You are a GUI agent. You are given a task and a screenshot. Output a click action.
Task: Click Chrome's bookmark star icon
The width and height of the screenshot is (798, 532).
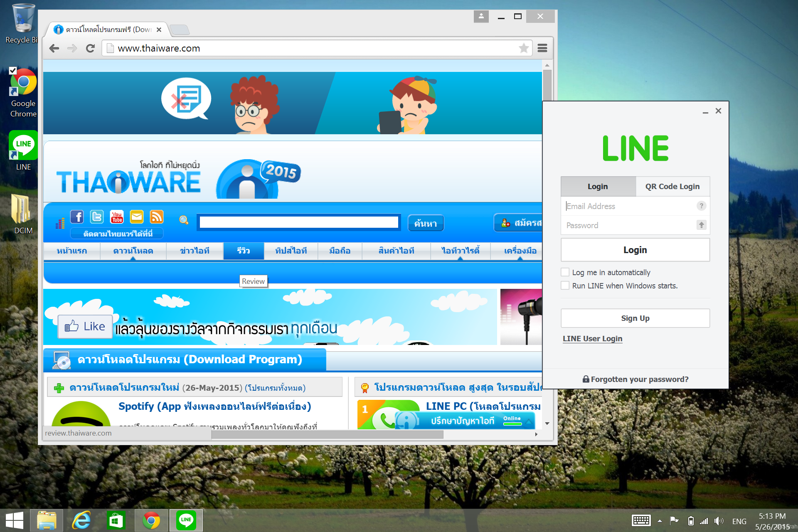pos(524,48)
